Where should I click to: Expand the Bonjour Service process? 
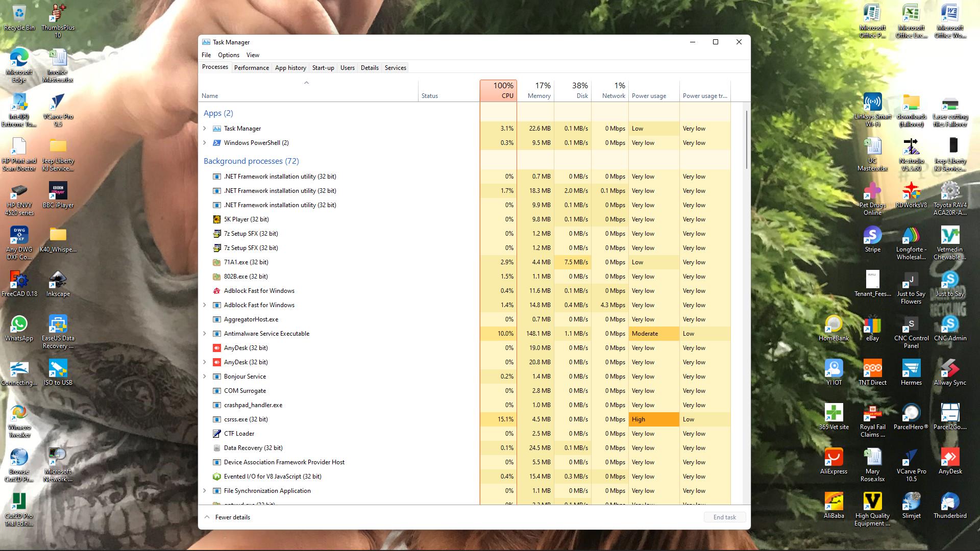[205, 377]
